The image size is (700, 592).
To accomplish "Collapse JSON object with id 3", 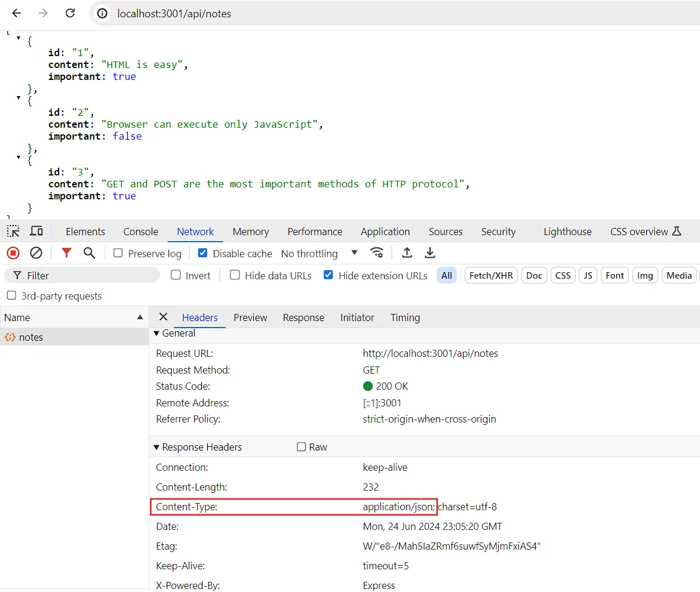I will 19,157.
